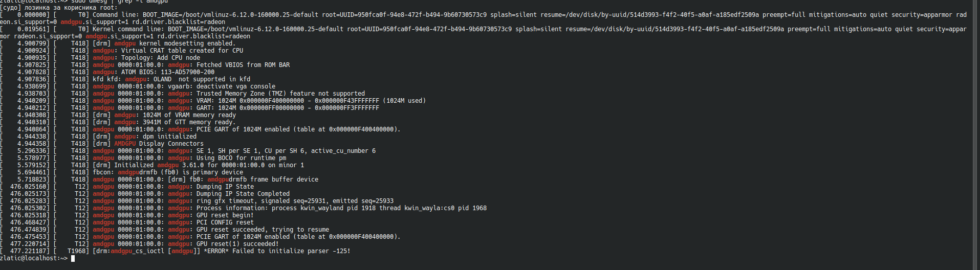Click the 'Fetched VBIOS from ROM BAR' line
The width and height of the screenshot is (980, 270).
(243, 65)
